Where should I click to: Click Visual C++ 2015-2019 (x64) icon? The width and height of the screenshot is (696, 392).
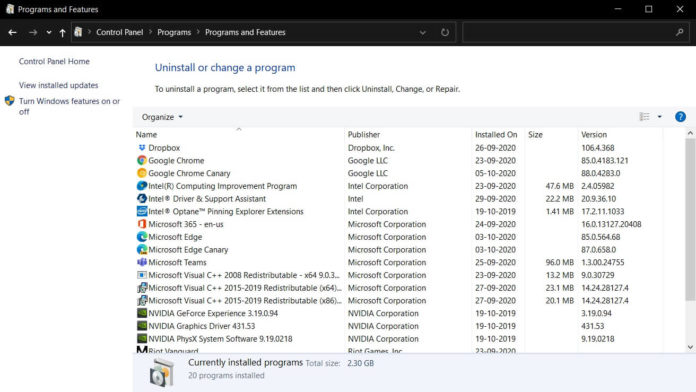coord(142,288)
